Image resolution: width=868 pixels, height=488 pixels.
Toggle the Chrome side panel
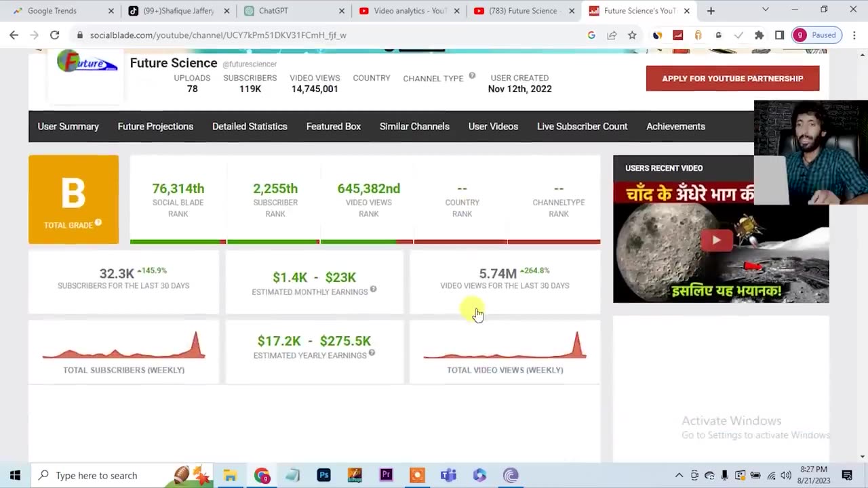(780, 35)
